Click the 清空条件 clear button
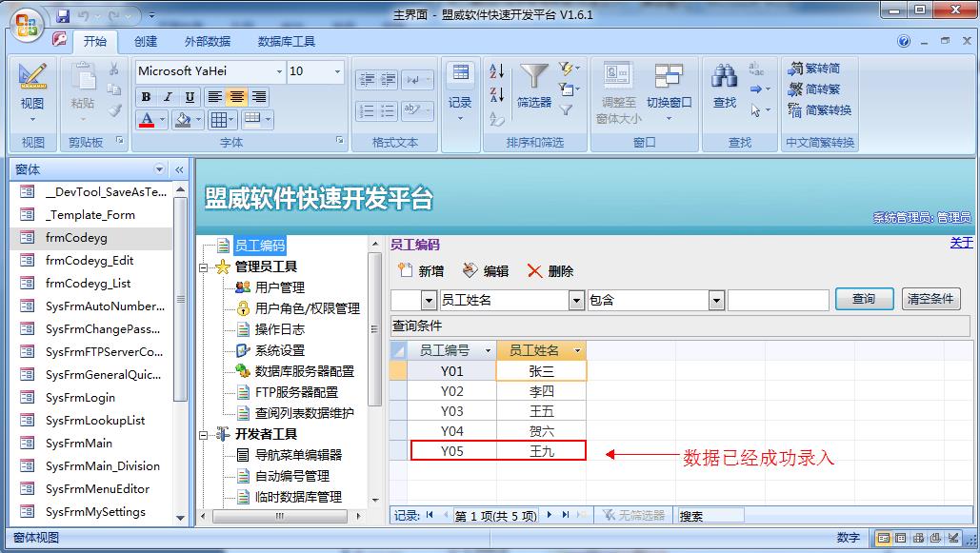 (x=930, y=299)
